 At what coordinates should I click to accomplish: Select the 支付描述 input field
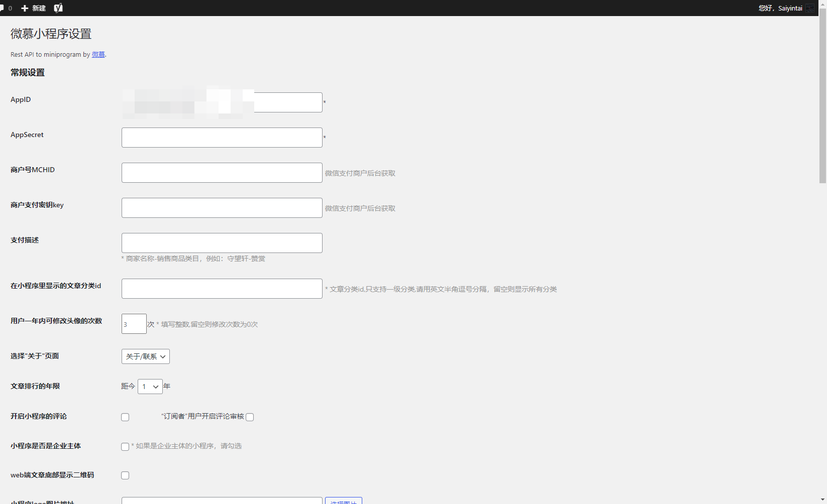[222, 242]
